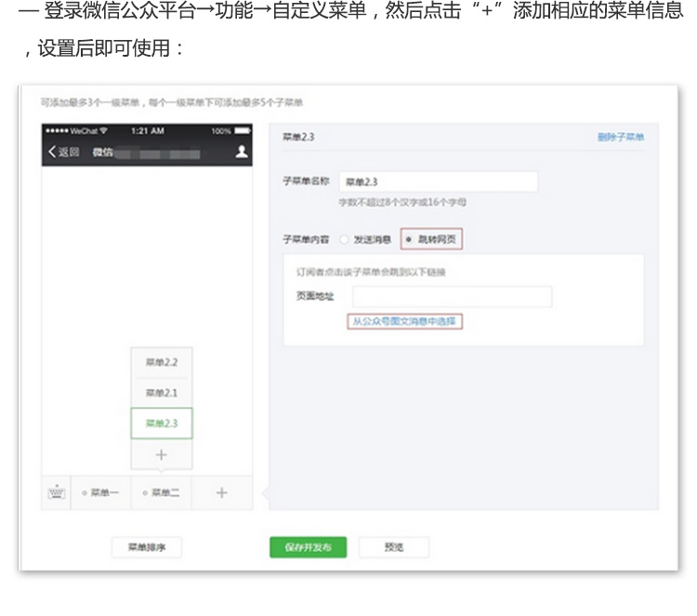Viewport: 697px width, 616px height.
Task: Click the keyboard icon at bottom left
Action: click(x=56, y=492)
